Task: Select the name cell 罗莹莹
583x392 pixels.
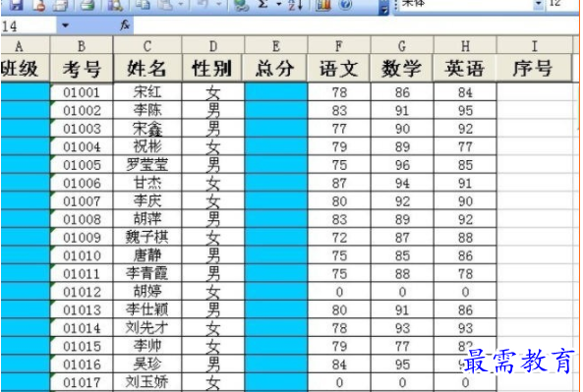Action: 147,165
